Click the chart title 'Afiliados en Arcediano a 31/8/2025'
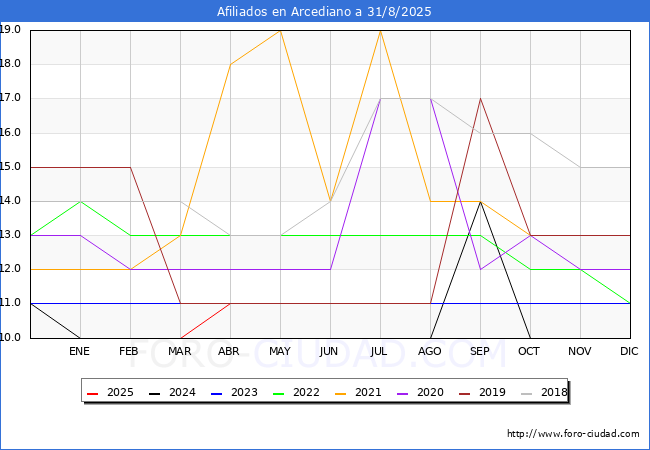This screenshot has height=450, width=650. (x=324, y=12)
